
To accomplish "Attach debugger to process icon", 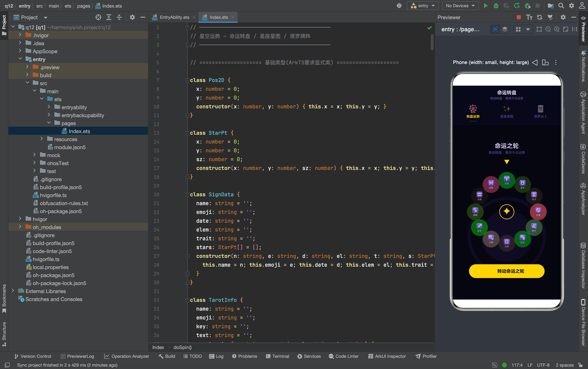I will pos(527,6).
